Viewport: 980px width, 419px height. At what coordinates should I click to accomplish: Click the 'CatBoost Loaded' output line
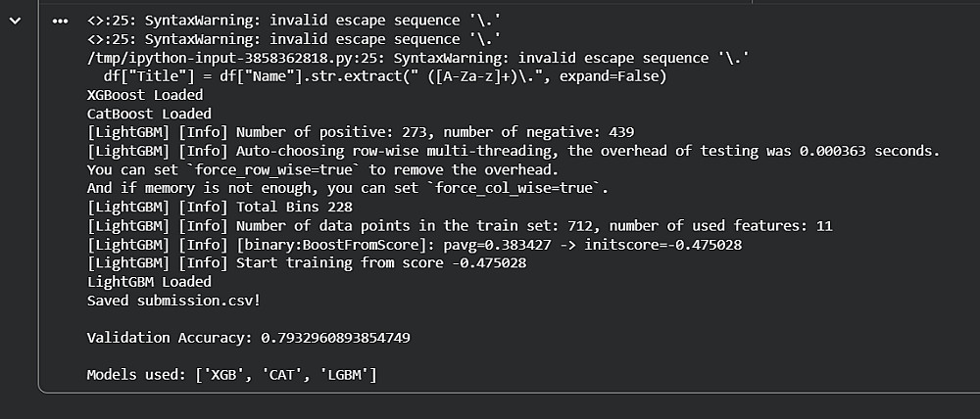(149, 114)
